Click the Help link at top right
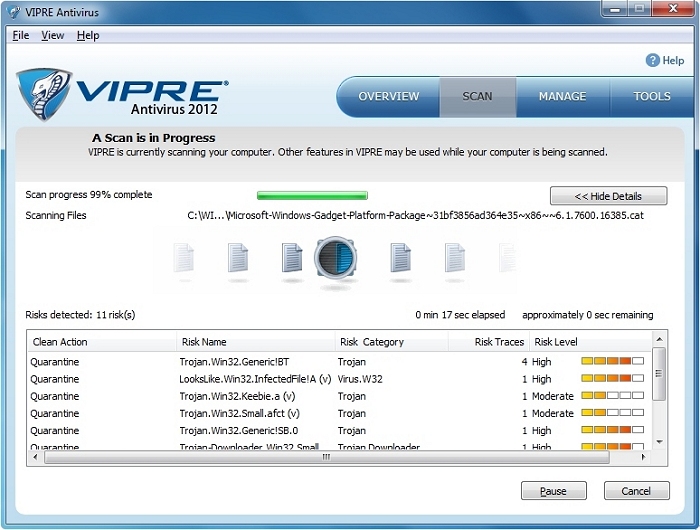The image size is (700, 530). [x=673, y=61]
